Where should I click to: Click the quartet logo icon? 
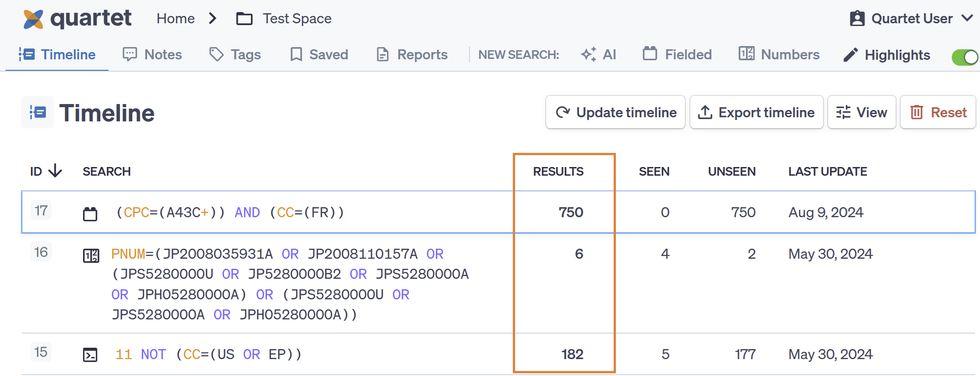33,19
